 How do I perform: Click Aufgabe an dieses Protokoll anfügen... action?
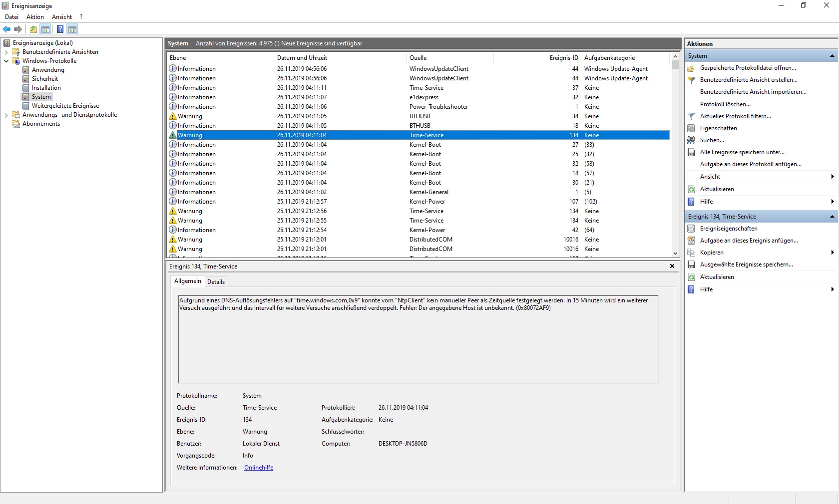(751, 164)
